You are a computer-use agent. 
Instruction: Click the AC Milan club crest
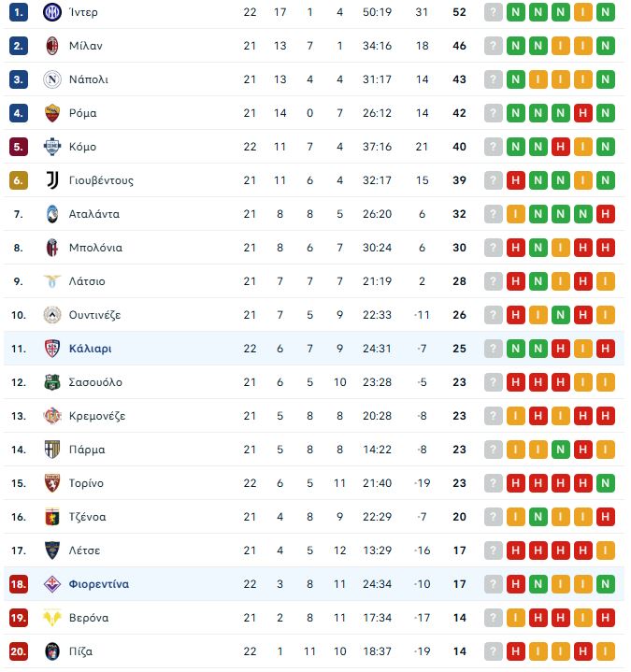point(51,46)
